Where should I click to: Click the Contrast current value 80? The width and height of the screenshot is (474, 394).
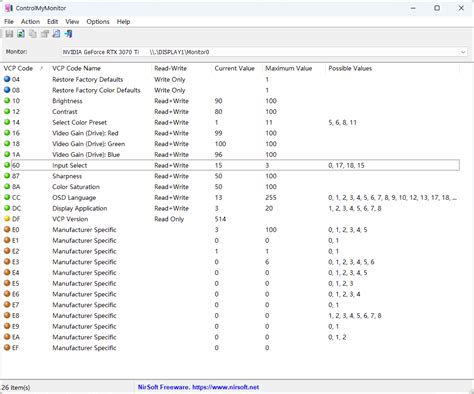(x=218, y=112)
